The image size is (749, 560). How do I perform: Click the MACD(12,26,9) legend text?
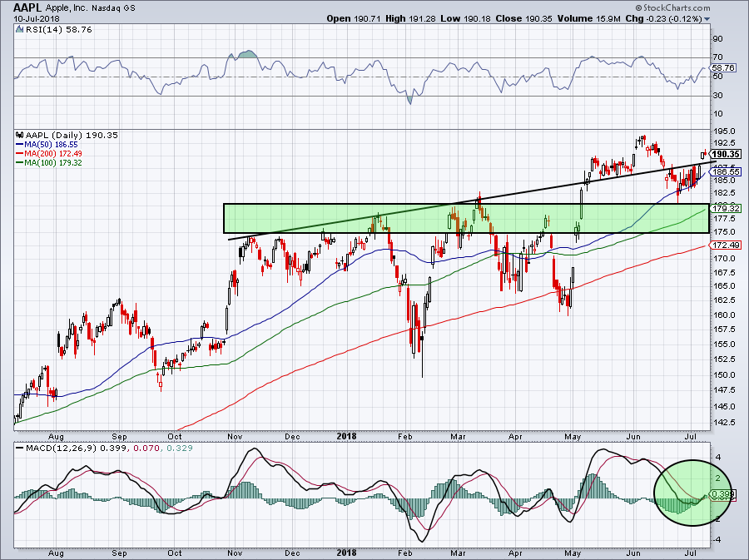click(62, 448)
